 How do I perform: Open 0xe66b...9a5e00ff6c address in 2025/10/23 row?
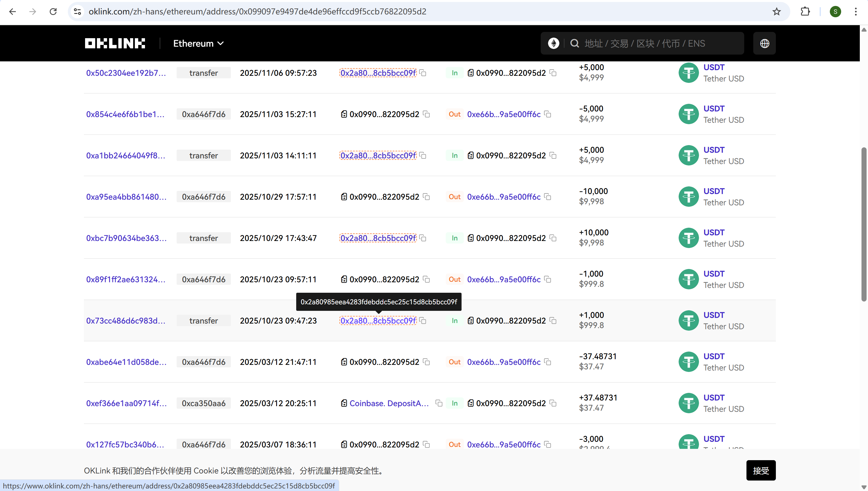click(x=504, y=279)
